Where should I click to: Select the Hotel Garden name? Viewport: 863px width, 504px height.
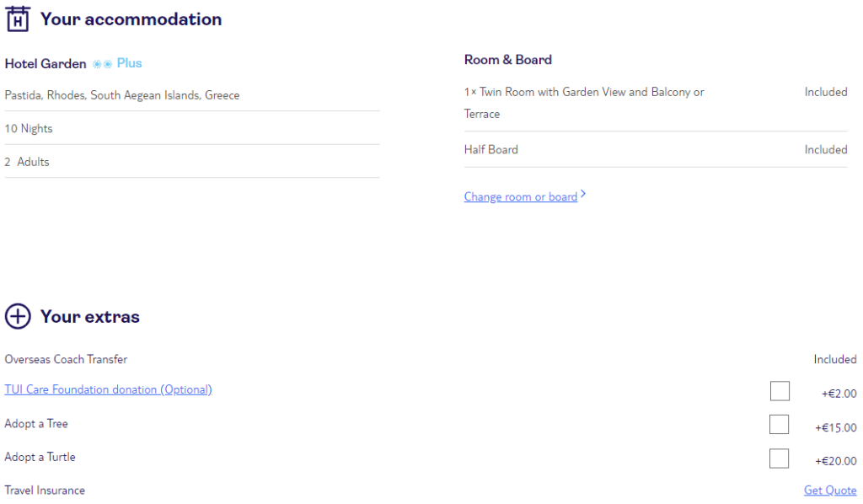pyautogui.click(x=46, y=64)
